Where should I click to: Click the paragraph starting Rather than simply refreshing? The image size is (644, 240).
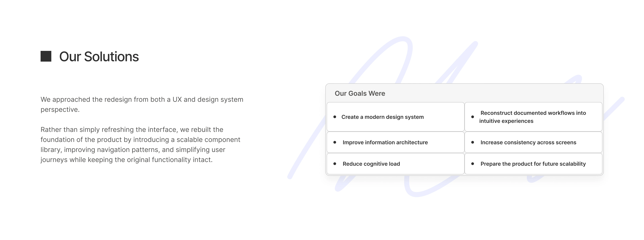tap(140, 144)
